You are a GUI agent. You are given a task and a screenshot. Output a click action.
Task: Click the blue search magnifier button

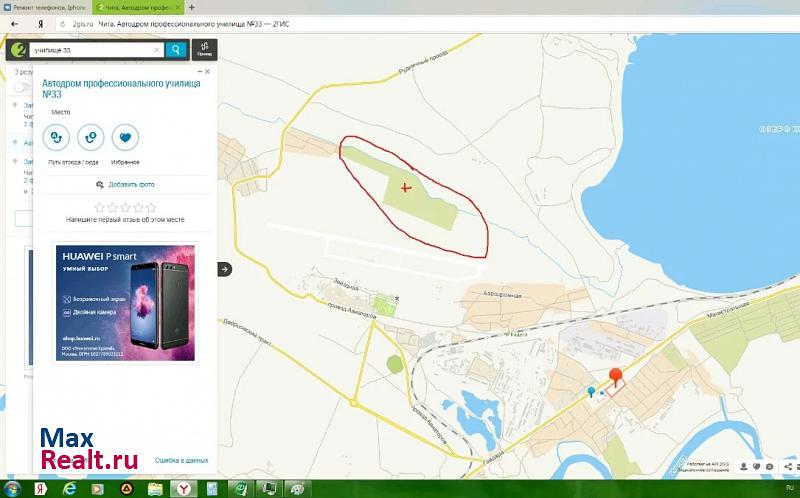click(x=176, y=49)
